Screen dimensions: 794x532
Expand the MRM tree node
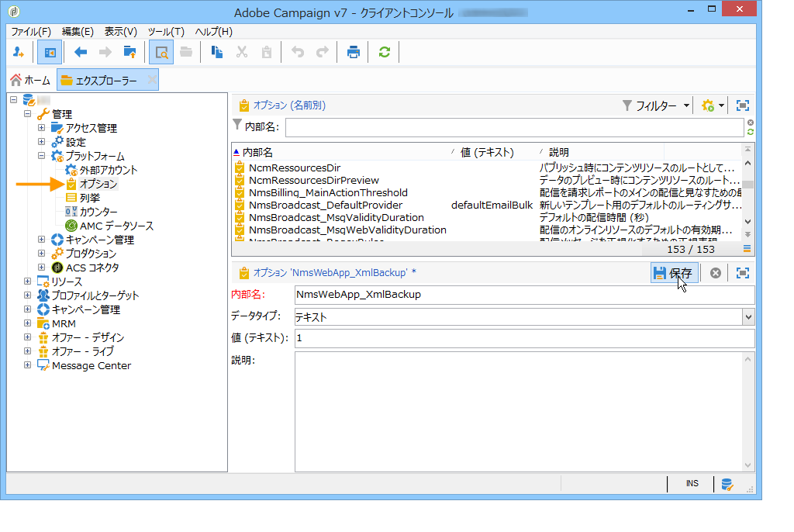[x=27, y=323]
